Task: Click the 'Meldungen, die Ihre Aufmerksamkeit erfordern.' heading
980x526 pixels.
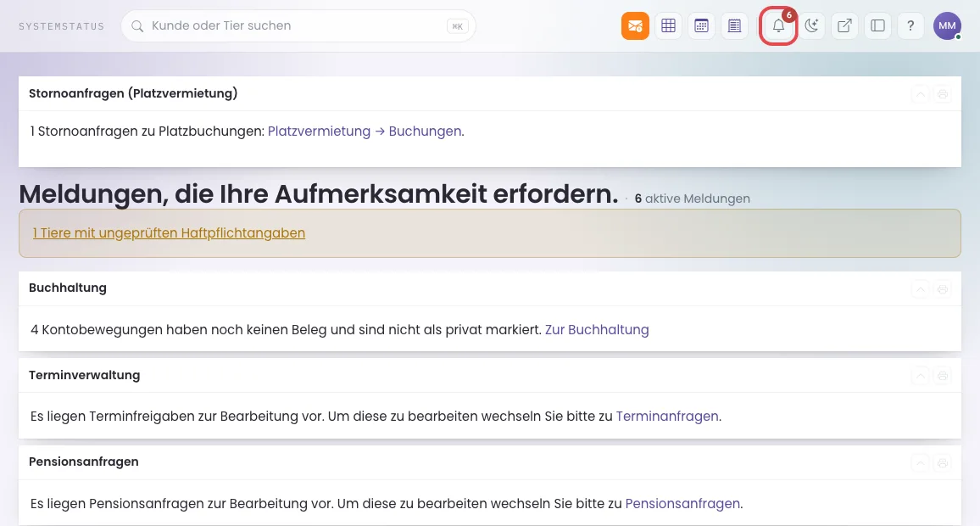Action: coord(319,194)
